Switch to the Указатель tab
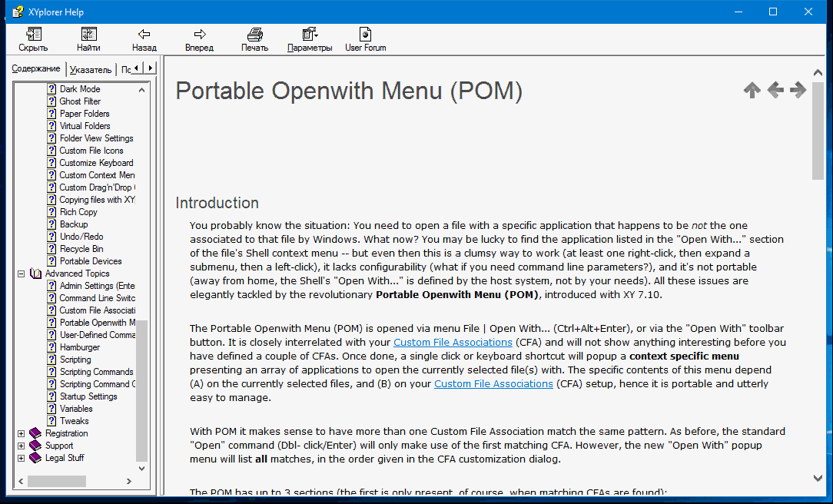 pyautogui.click(x=90, y=69)
